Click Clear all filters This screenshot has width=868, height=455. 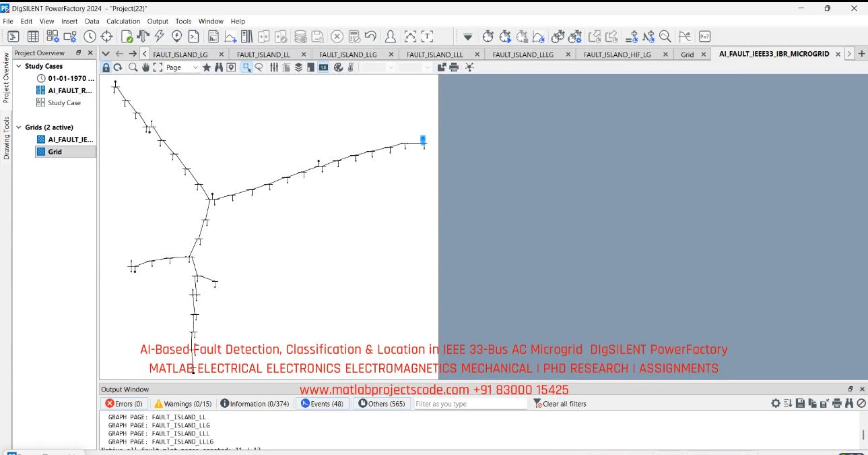[560, 404]
